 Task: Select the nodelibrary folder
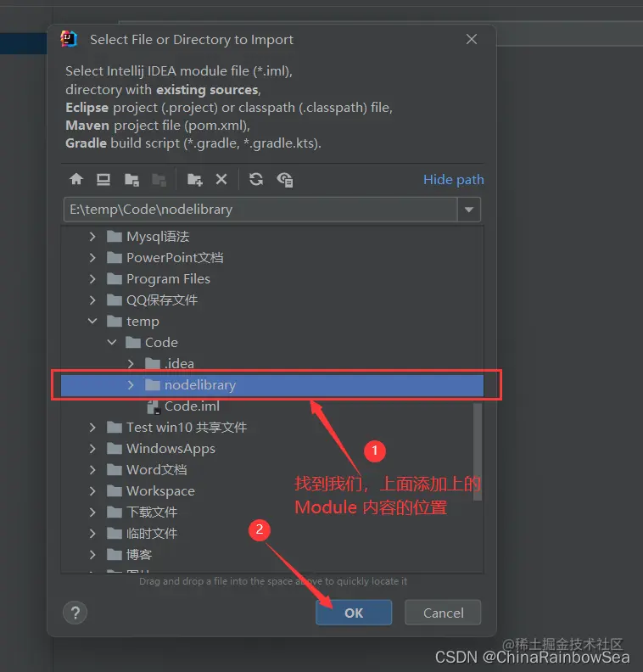[x=272, y=385]
